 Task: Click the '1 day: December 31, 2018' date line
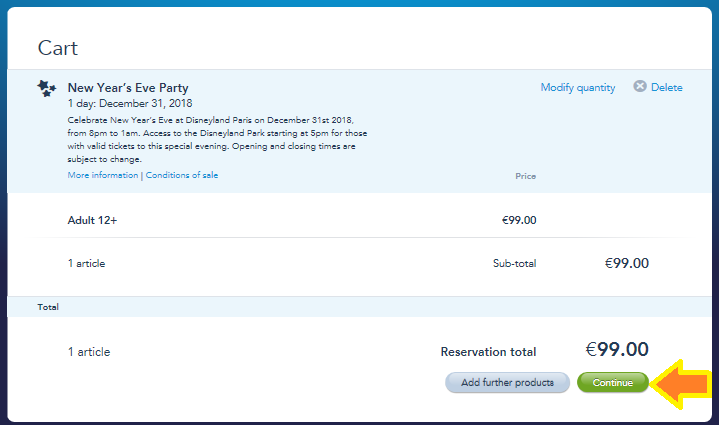(x=130, y=103)
